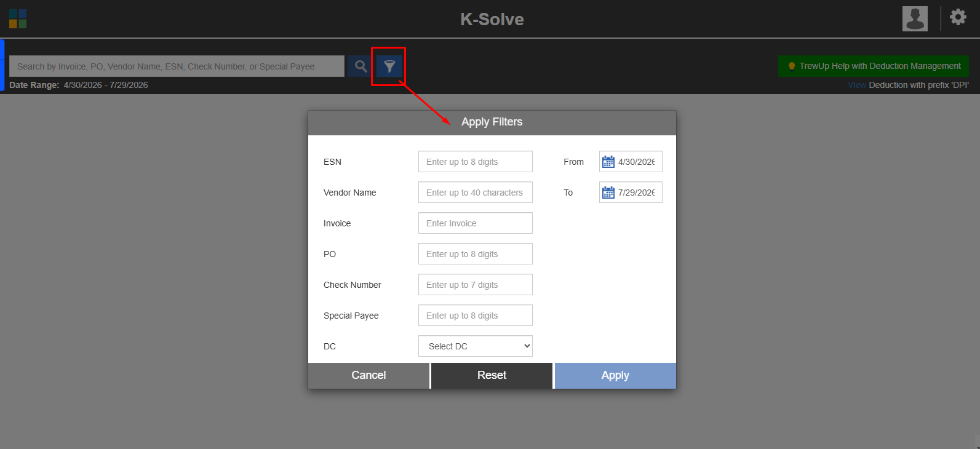This screenshot has height=449, width=980.
Task: Click the lightbulb icon on TrewUp Help
Action: point(792,66)
